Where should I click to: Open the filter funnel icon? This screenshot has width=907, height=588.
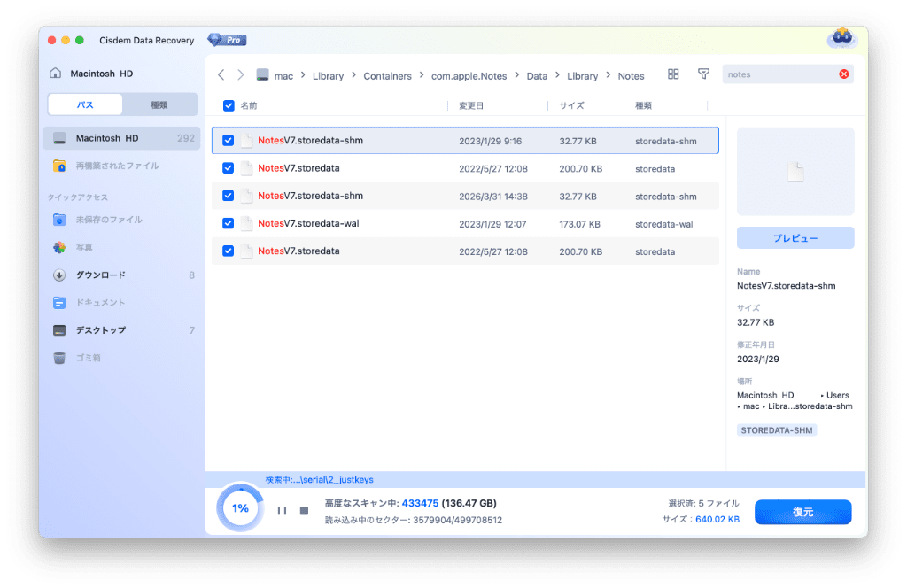703,74
